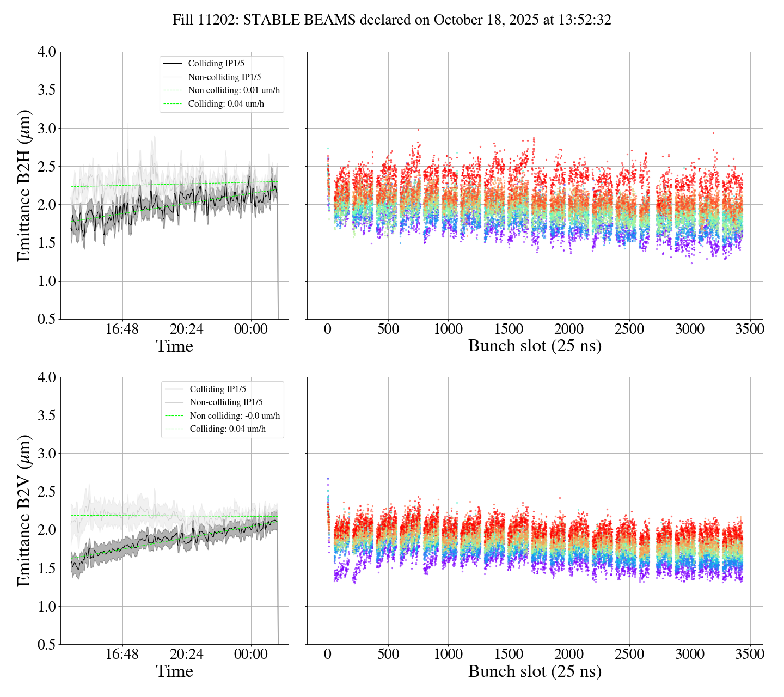Click the 20:24 time tick on top-left plot
The width and height of the screenshot is (784, 697).
(186, 329)
